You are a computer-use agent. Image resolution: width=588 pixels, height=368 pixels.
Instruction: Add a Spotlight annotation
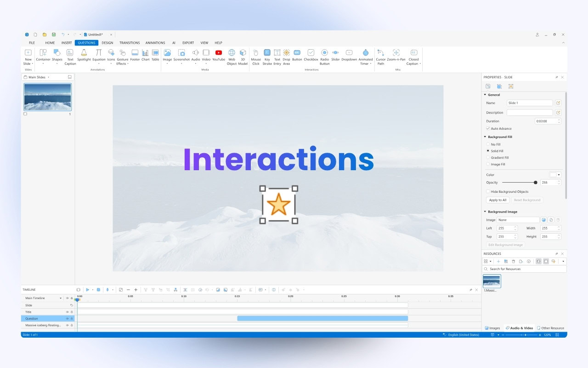point(84,55)
